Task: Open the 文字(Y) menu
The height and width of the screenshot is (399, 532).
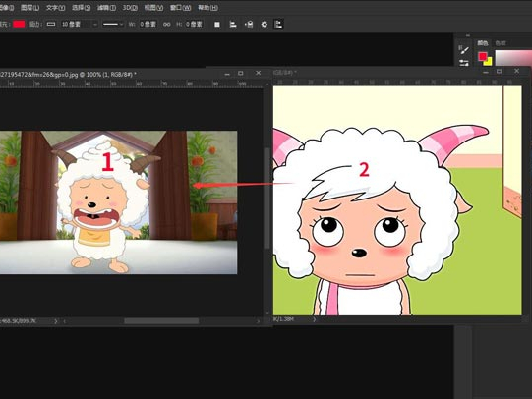Action: coord(55,8)
